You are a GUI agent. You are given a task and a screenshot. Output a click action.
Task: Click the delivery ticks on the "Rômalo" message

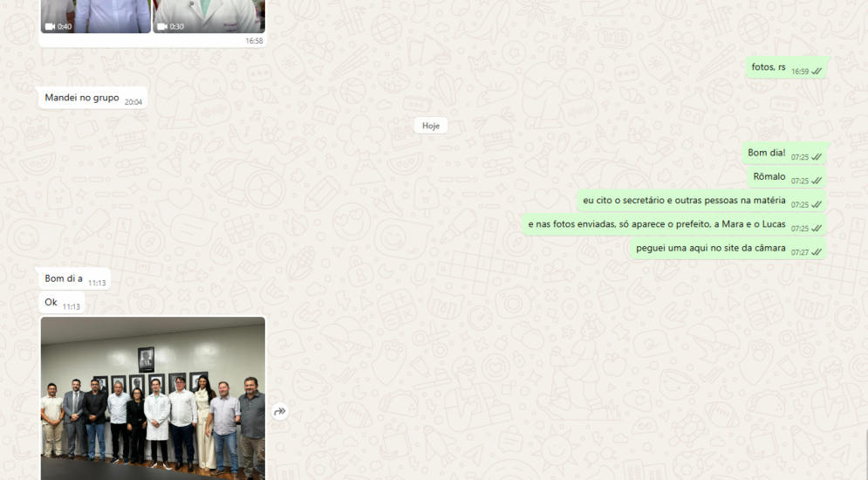click(x=817, y=181)
